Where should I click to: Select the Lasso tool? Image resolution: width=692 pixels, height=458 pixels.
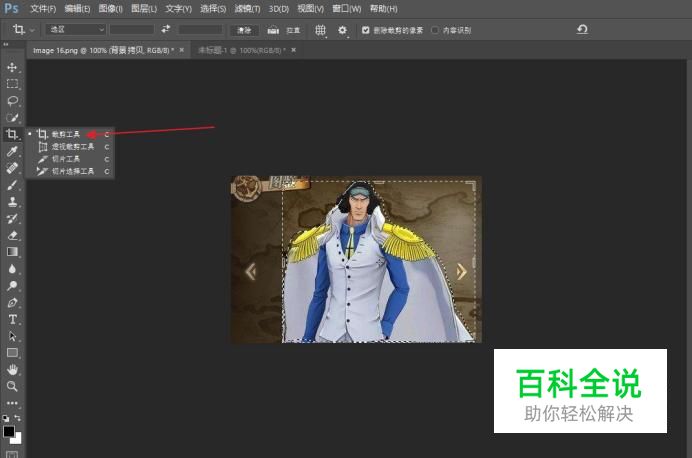[12, 101]
